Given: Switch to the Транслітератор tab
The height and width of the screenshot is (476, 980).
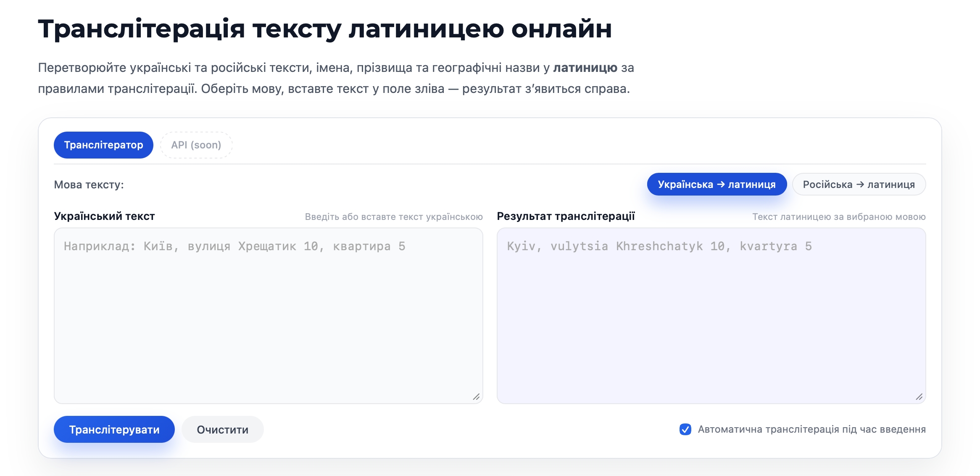Looking at the screenshot, I should coord(103,145).
